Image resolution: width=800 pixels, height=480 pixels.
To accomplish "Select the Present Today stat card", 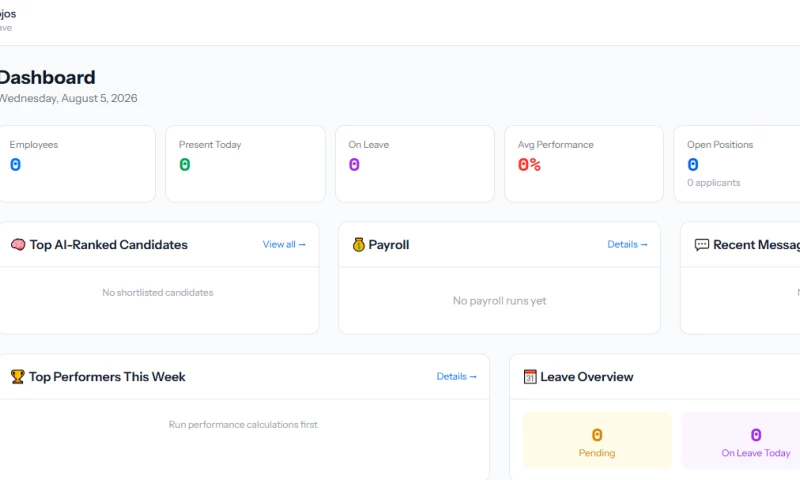I will click(x=245, y=164).
